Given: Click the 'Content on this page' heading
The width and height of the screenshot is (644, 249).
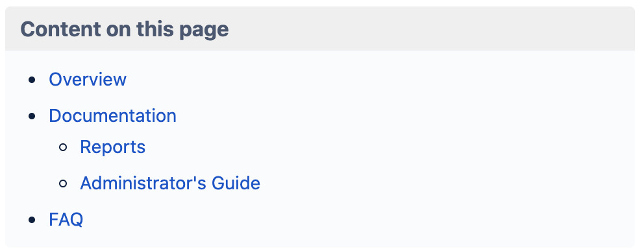Looking at the screenshot, I should click(x=125, y=30).
